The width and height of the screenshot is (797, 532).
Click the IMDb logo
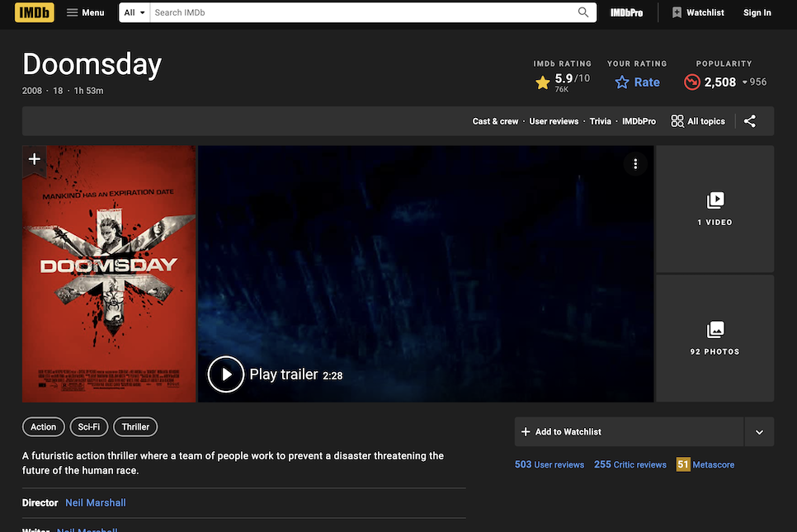pos(34,12)
